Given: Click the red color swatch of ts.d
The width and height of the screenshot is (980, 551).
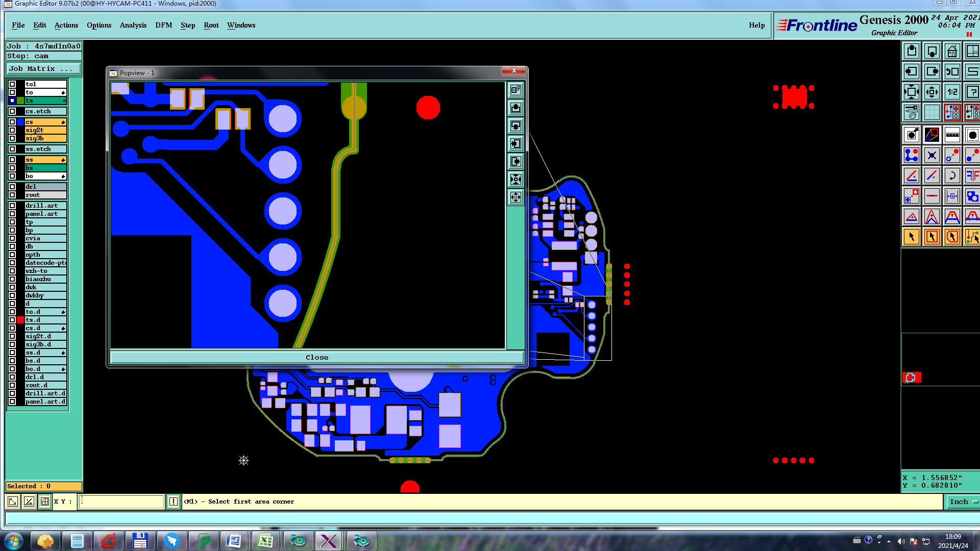Looking at the screenshot, I should coord(20,320).
